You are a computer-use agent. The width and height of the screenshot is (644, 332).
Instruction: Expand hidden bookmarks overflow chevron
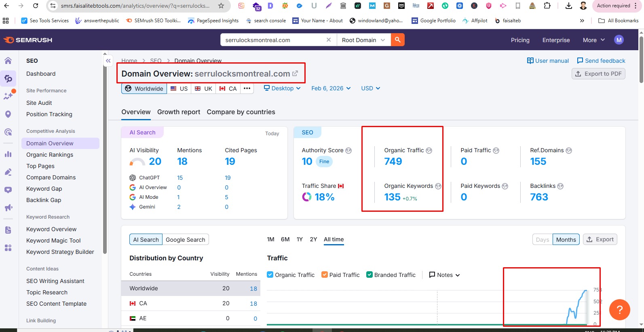tap(582, 21)
